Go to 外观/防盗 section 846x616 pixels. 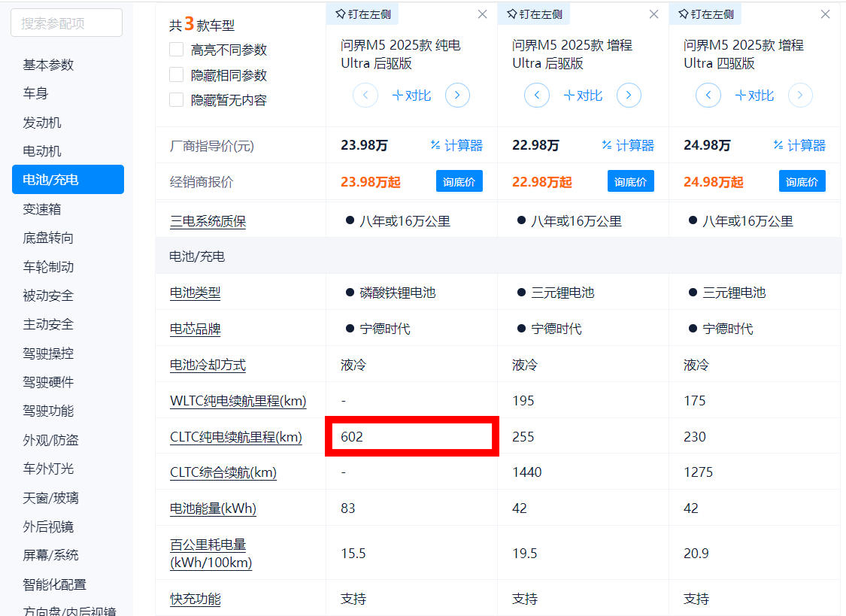pyautogui.click(x=50, y=439)
